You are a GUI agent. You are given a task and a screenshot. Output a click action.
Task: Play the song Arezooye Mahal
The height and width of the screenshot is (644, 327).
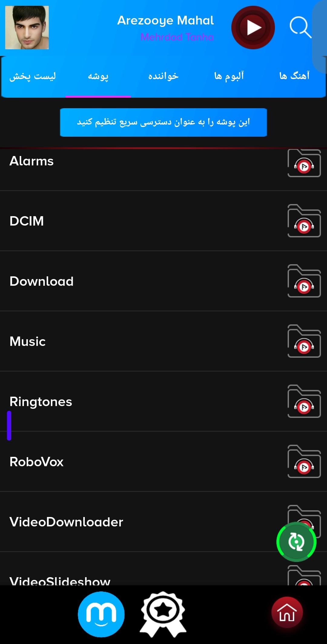253,28
